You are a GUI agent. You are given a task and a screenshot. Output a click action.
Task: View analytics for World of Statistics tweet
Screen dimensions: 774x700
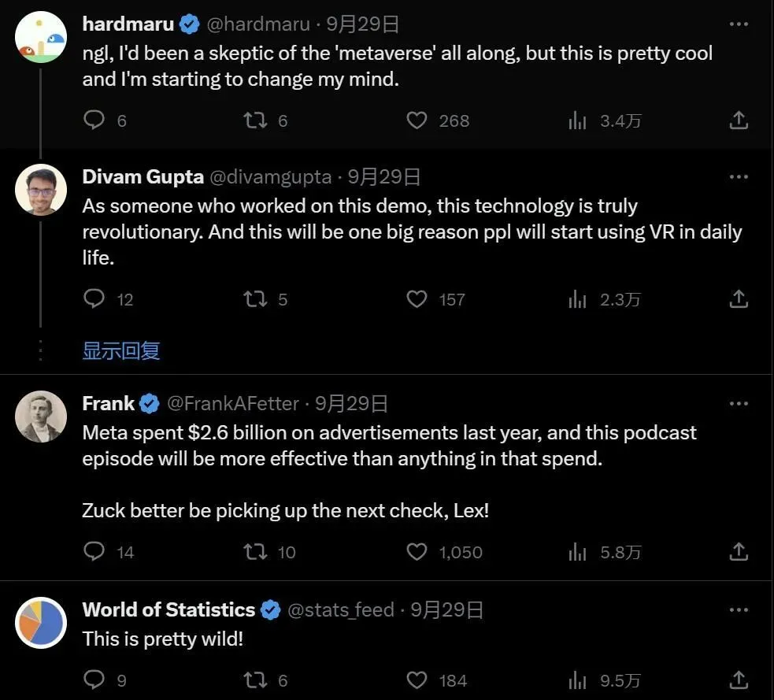pos(578,680)
